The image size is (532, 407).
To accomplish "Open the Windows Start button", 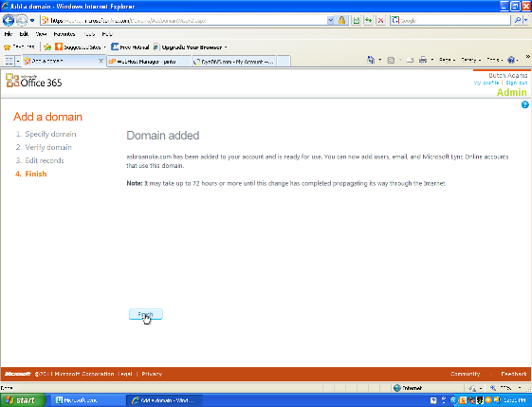I will coord(23,400).
